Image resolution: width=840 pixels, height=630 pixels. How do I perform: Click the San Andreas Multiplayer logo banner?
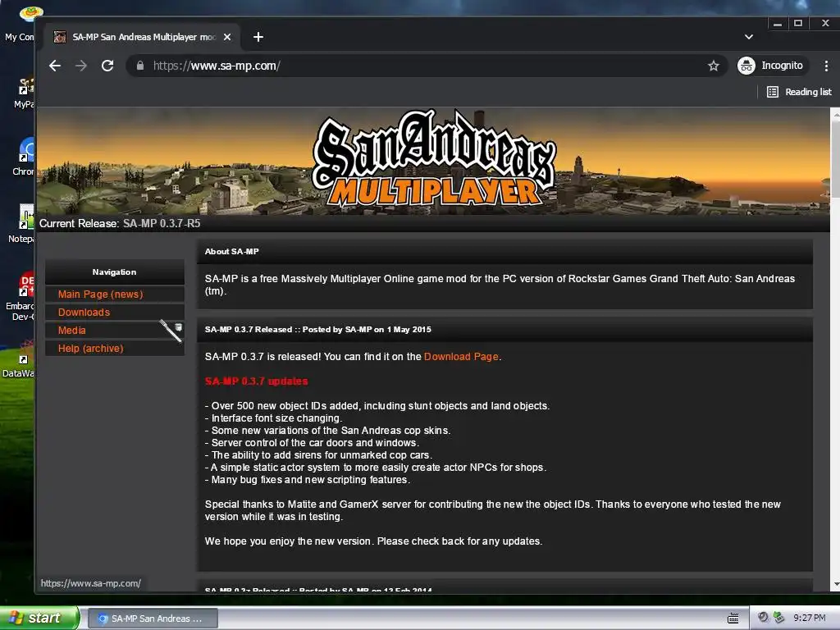coord(434,160)
